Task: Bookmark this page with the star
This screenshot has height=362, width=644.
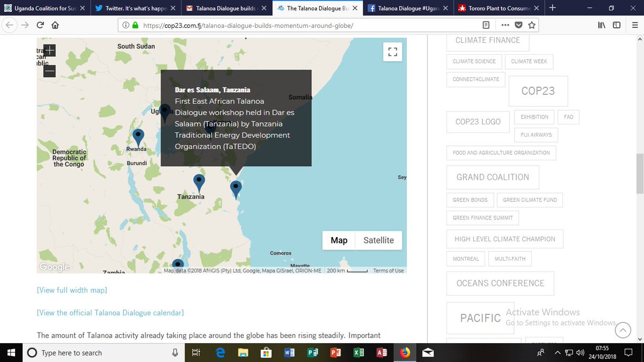Action: [531, 25]
